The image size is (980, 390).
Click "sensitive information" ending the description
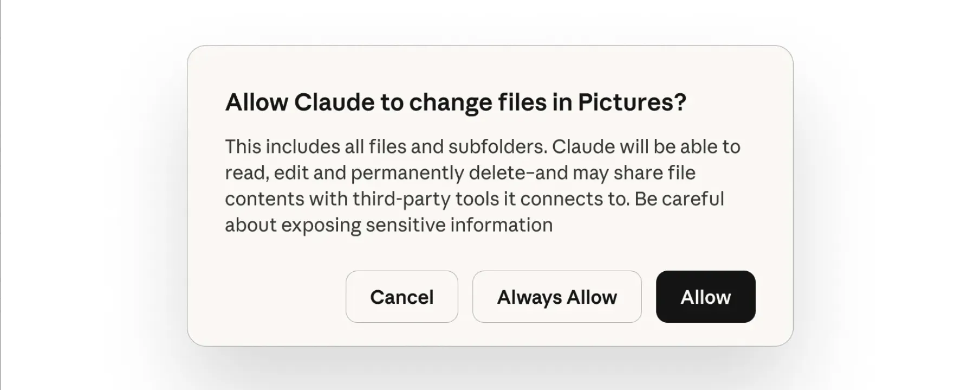pyautogui.click(x=459, y=225)
